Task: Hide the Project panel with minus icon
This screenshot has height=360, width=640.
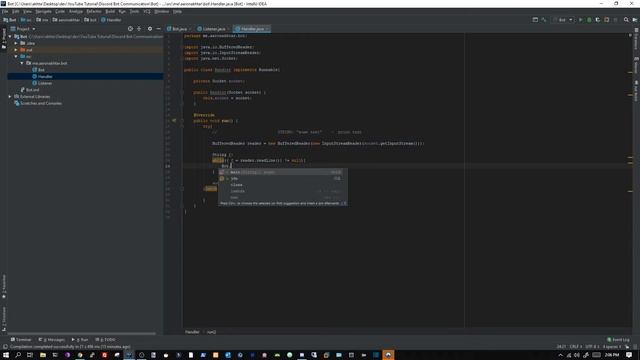Action: coord(158,29)
